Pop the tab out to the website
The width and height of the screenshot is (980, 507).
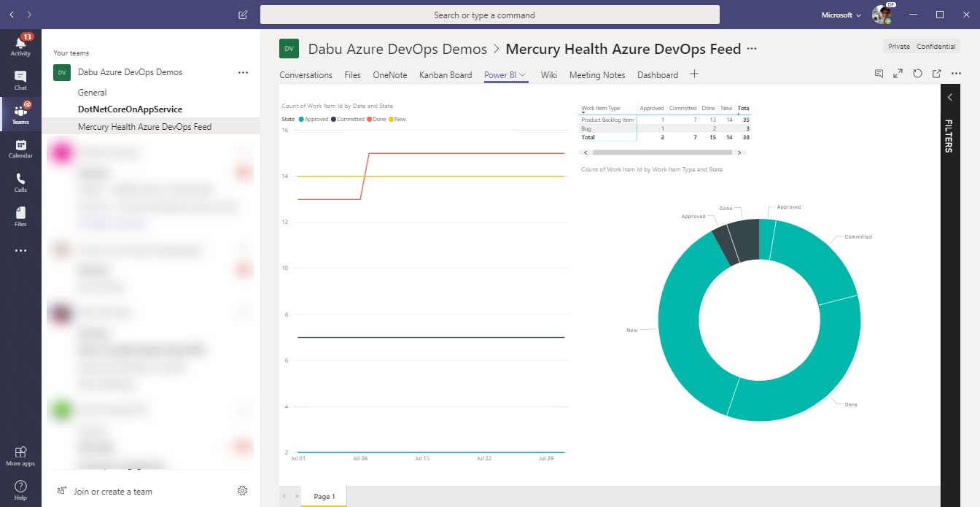[936, 74]
